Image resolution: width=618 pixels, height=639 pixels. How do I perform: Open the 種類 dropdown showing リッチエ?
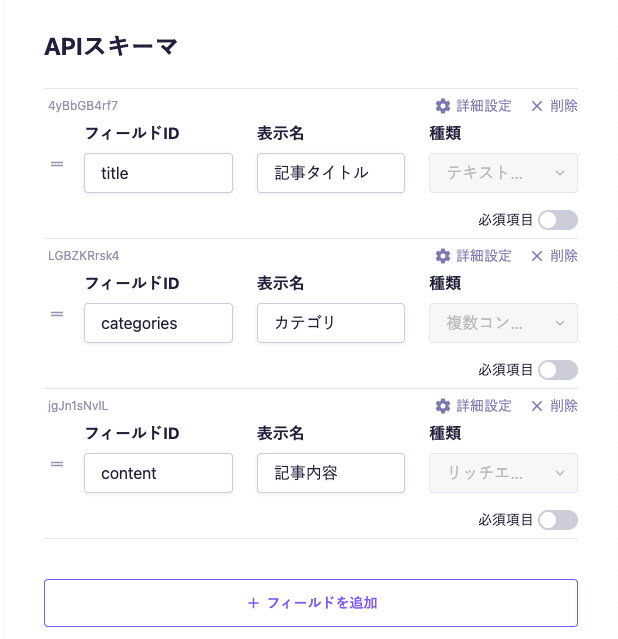tap(503, 473)
